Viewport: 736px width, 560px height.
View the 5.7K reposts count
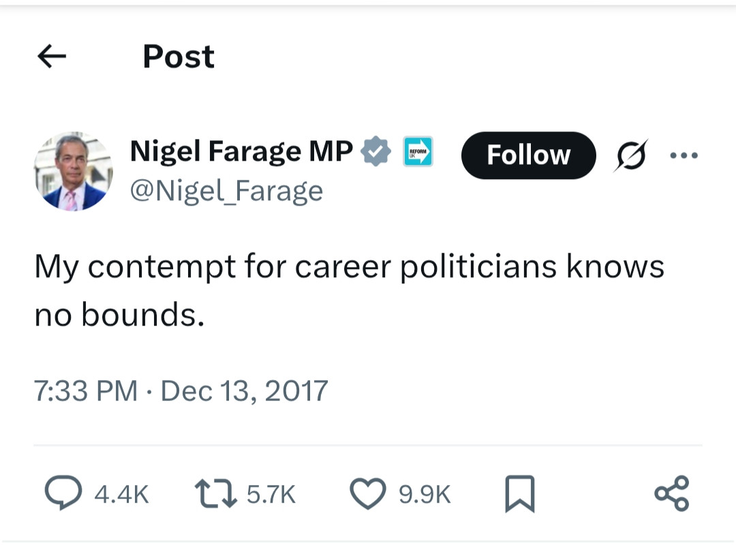coord(271,495)
